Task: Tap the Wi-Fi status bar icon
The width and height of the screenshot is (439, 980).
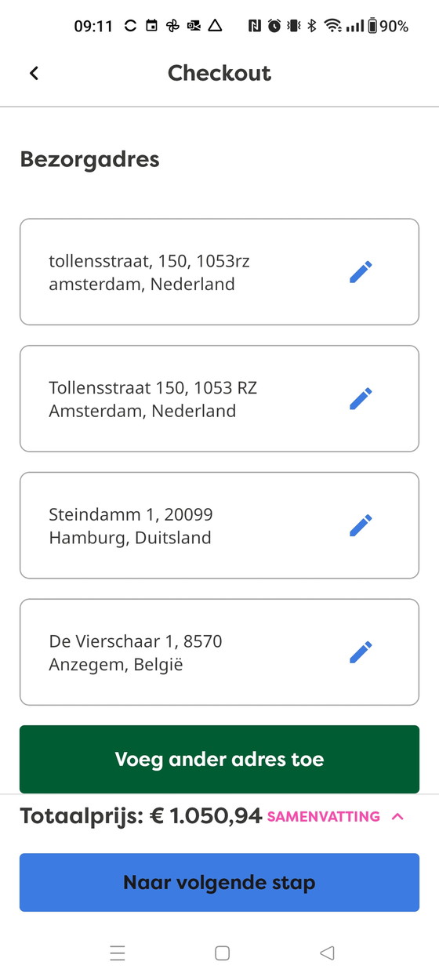Action: pos(333,26)
